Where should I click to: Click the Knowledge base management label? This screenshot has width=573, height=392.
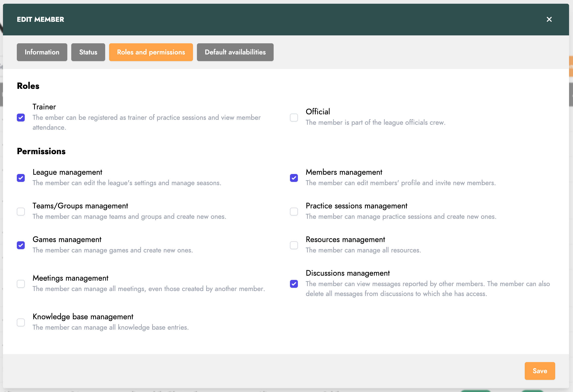83,317
